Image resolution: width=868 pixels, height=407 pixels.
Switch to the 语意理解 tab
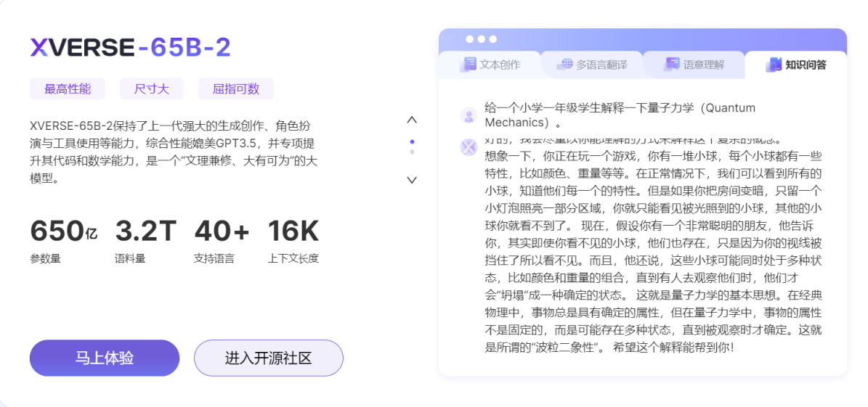[694, 65]
